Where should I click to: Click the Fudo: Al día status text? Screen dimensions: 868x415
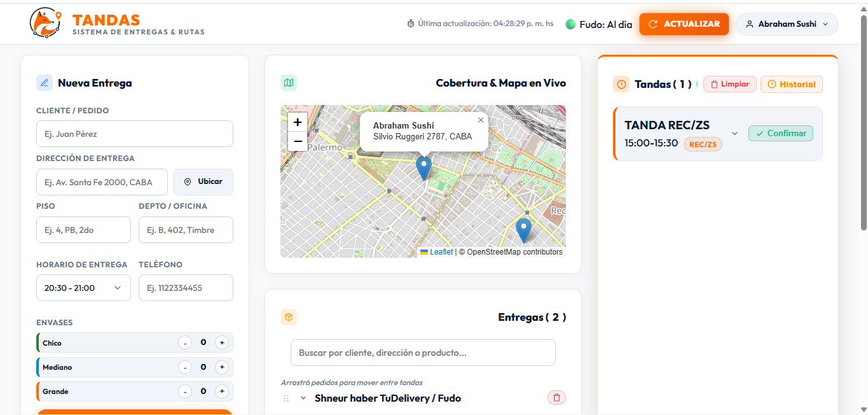tap(606, 24)
